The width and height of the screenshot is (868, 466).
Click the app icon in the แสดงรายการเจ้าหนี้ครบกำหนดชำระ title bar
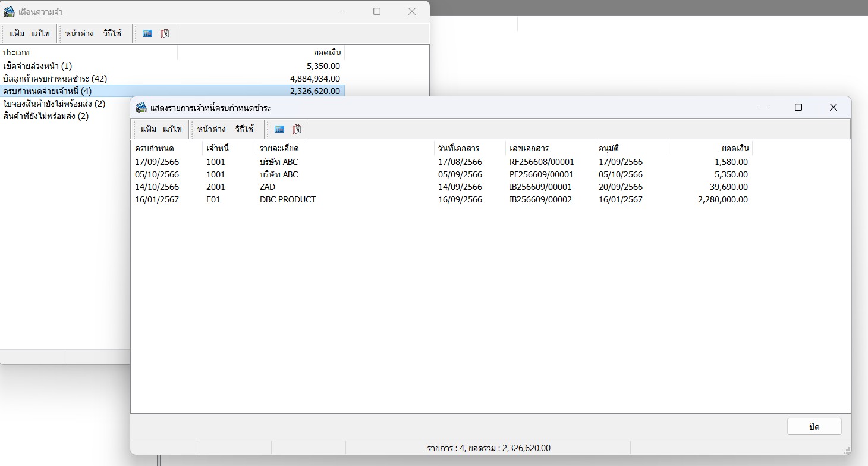click(141, 108)
